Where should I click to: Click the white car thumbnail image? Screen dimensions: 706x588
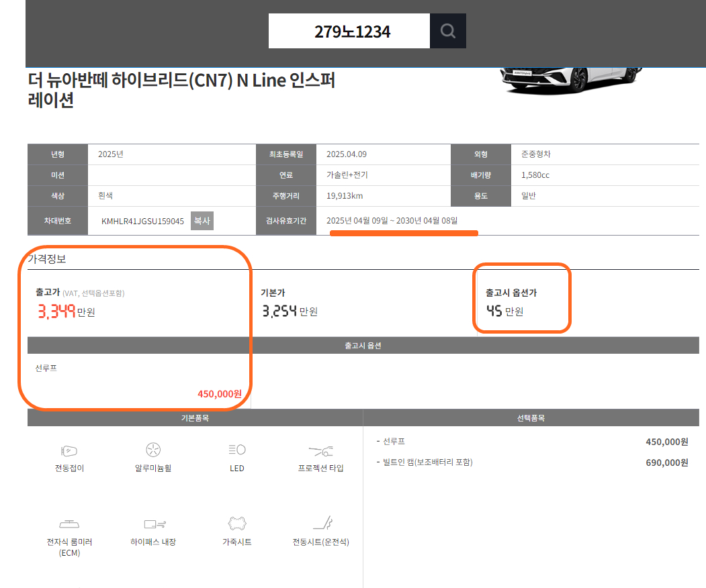pos(571,80)
